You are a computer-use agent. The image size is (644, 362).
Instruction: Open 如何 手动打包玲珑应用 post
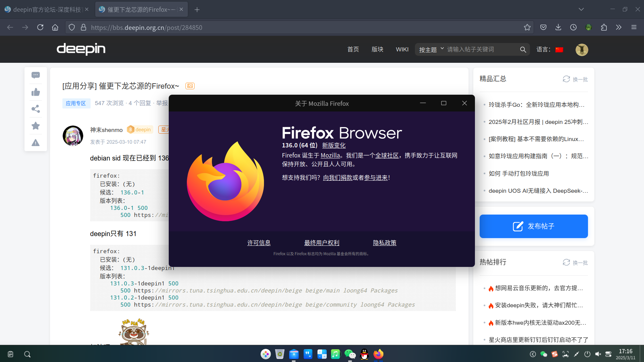(x=519, y=174)
